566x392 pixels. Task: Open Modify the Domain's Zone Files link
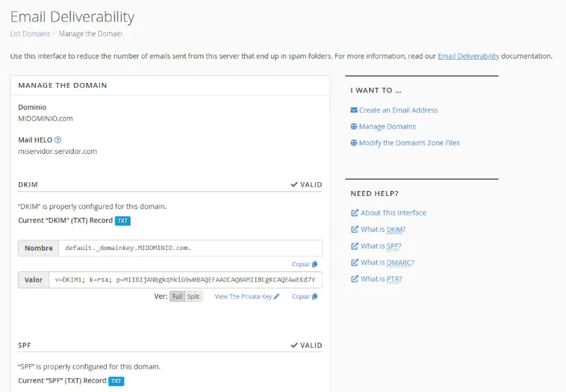[x=409, y=143]
